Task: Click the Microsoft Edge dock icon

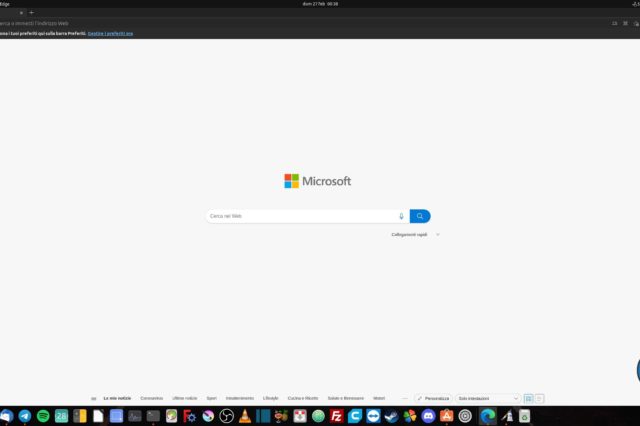Action: point(487,416)
